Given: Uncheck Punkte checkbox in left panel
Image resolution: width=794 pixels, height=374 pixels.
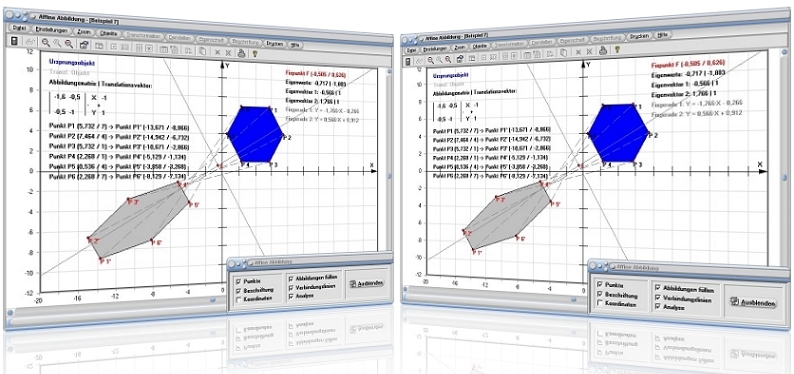Looking at the screenshot, I should click(x=238, y=281).
